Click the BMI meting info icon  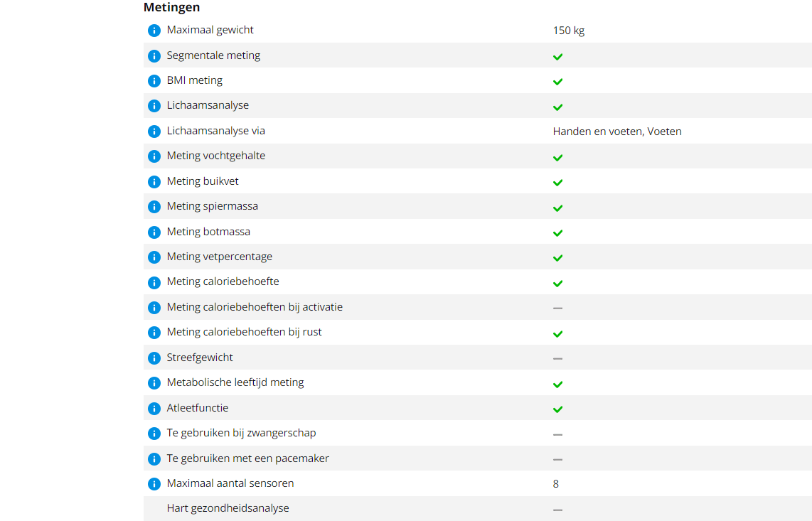coord(154,81)
